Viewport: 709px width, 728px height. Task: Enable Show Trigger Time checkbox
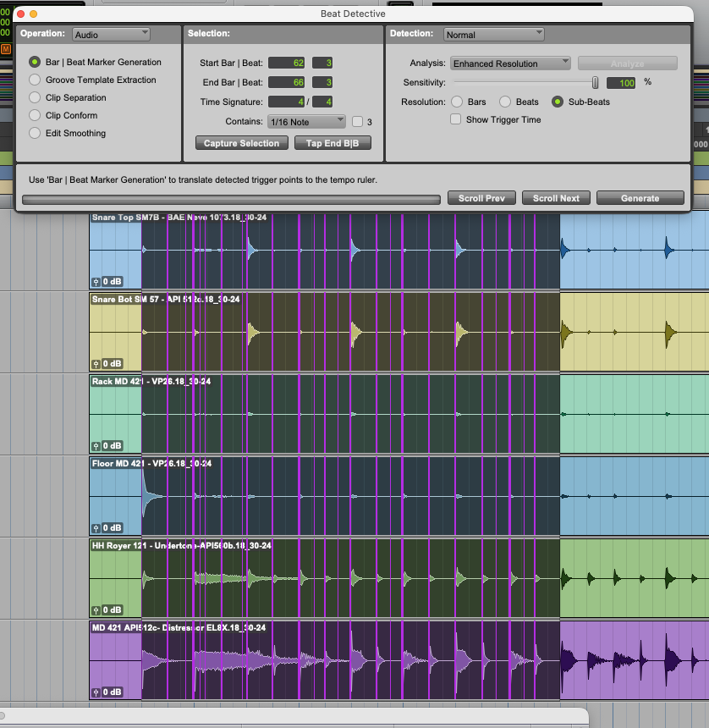point(456,119)
